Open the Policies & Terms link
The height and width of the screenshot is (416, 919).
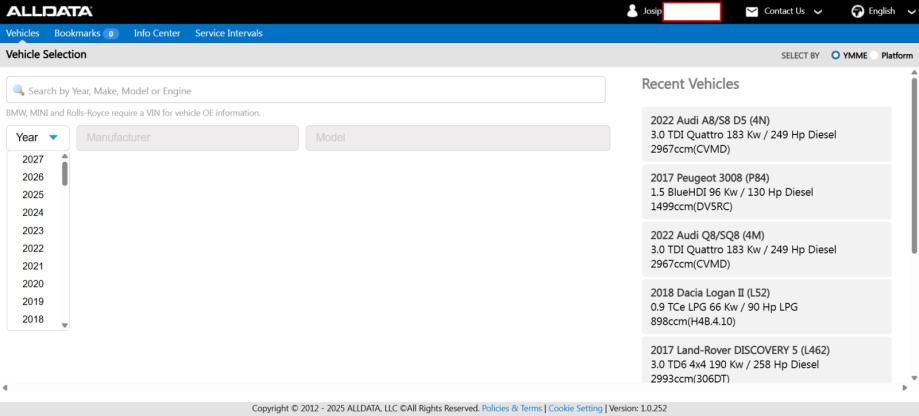pyautogui.click(x=512, y=408)
